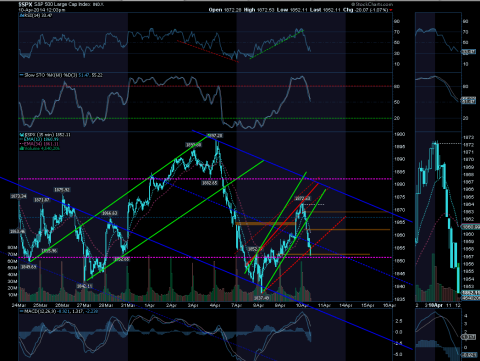Click the 14Apr date axis label
Image resolution: width=480 pixels, height=361 pixels.
pyautogui.click(x=346, y=305)
